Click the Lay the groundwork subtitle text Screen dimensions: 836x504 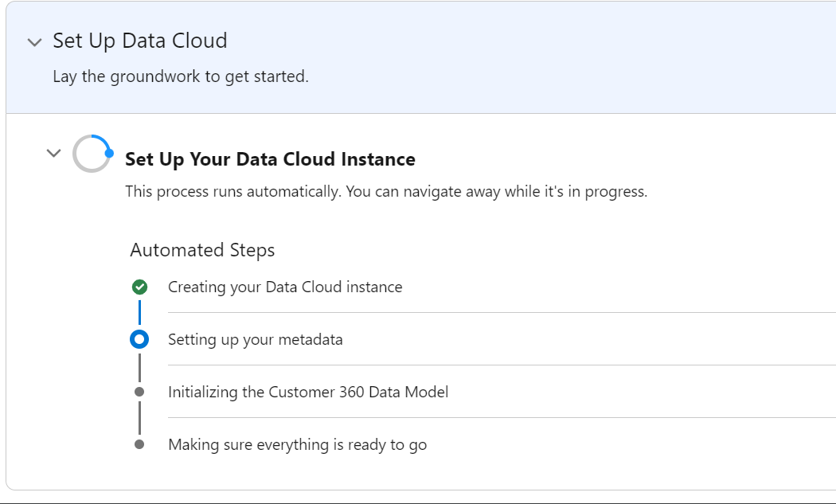[180, 77]
